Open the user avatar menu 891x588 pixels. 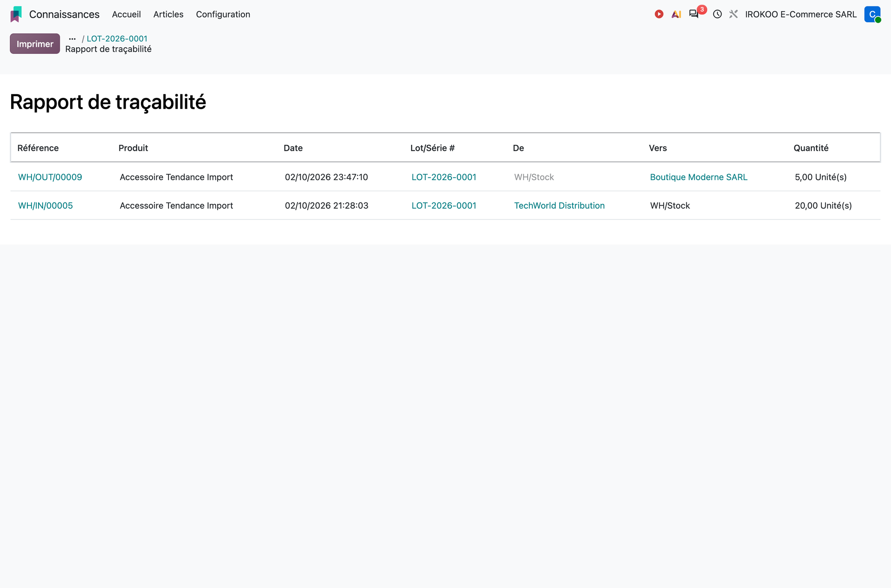pos(872,14)
